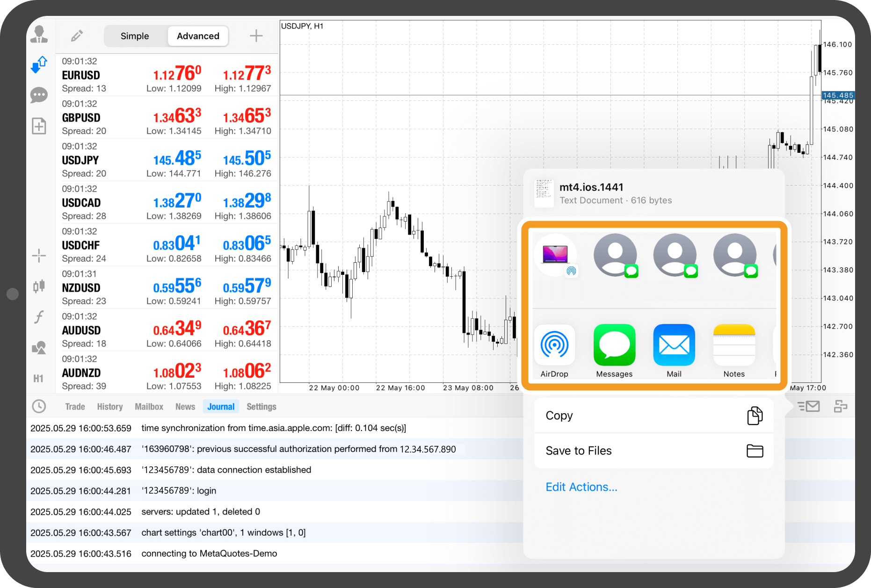
Task: Open the H1 timeframe selector
Action: [39, 379]
